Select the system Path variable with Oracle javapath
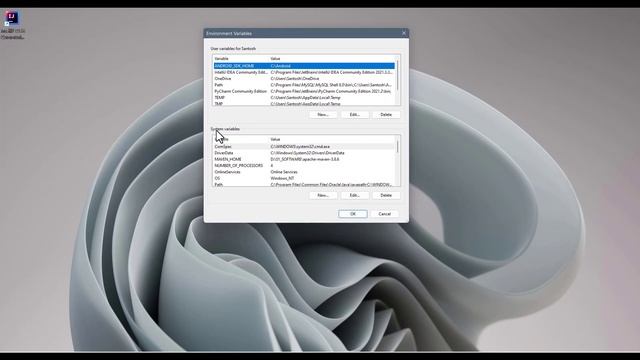This screenshot has width=640, height=360. tap(304, 184)
